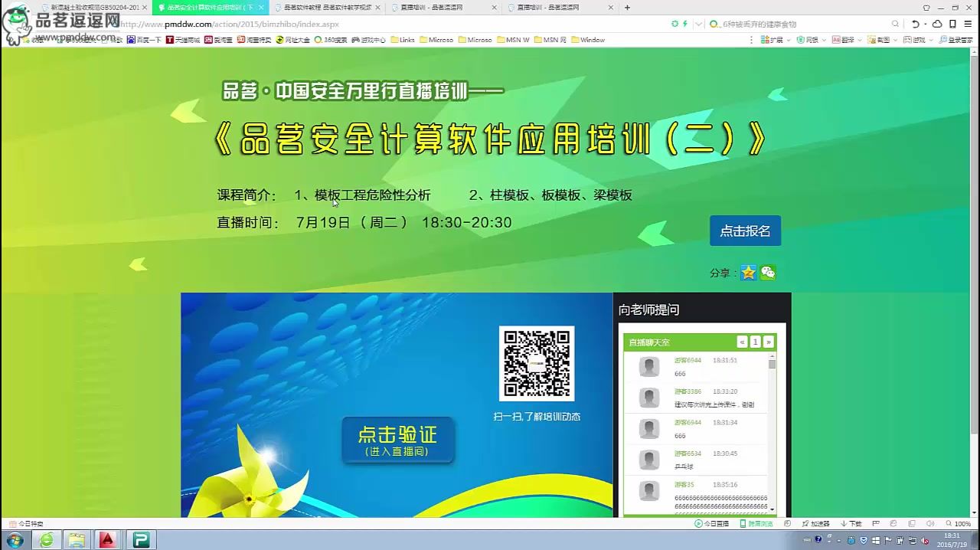Open the dropdown beside the undo icon
This screenshot has height=550, width=980.
click(x=925, y=25)
